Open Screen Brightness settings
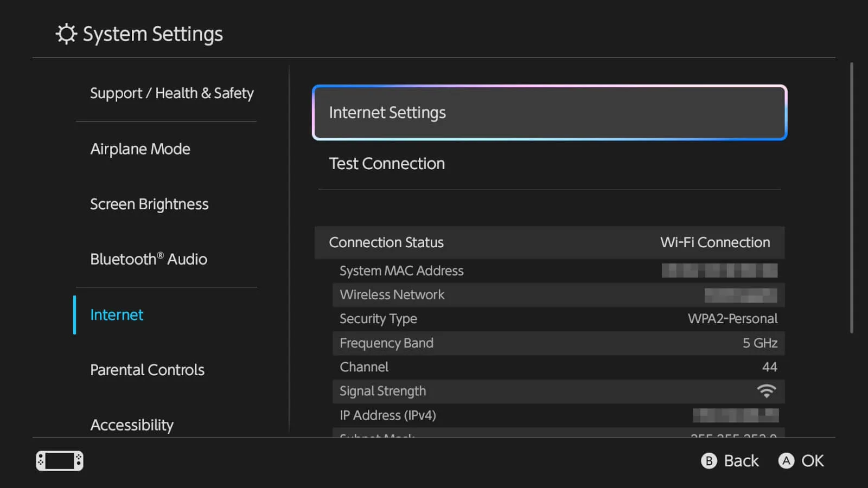This screenshot has height=488, width=868. pos(149,204)
